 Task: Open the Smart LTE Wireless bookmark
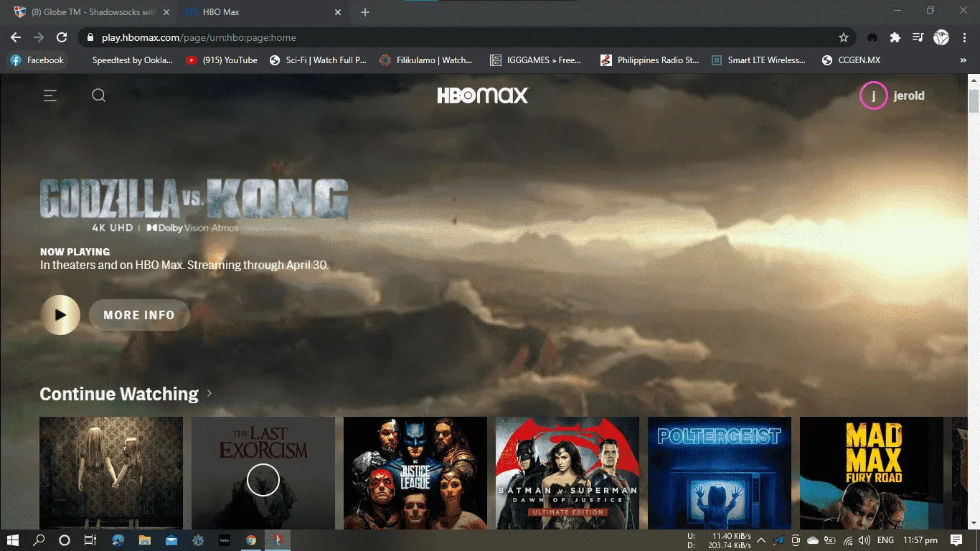pyautogui.click(x=758, y=60)
